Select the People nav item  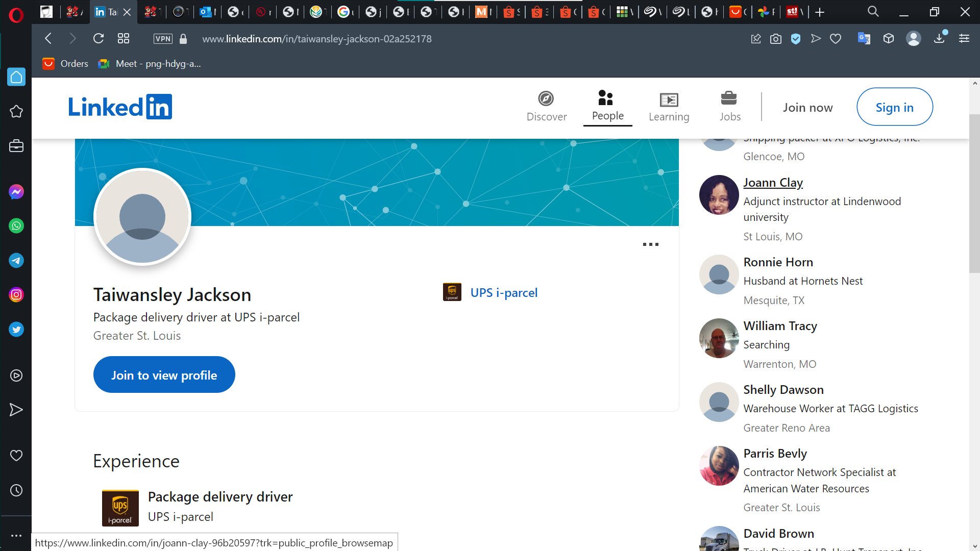pos(607,107)
